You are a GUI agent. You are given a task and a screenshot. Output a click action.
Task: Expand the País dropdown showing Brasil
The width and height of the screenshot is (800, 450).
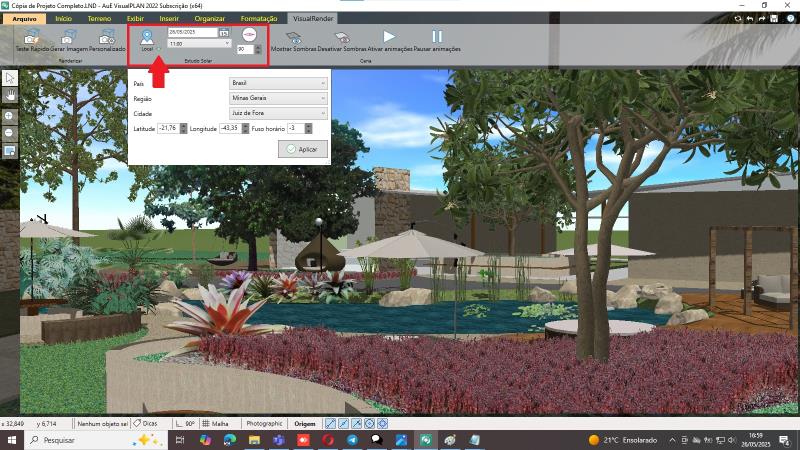(x=278, y=83)
